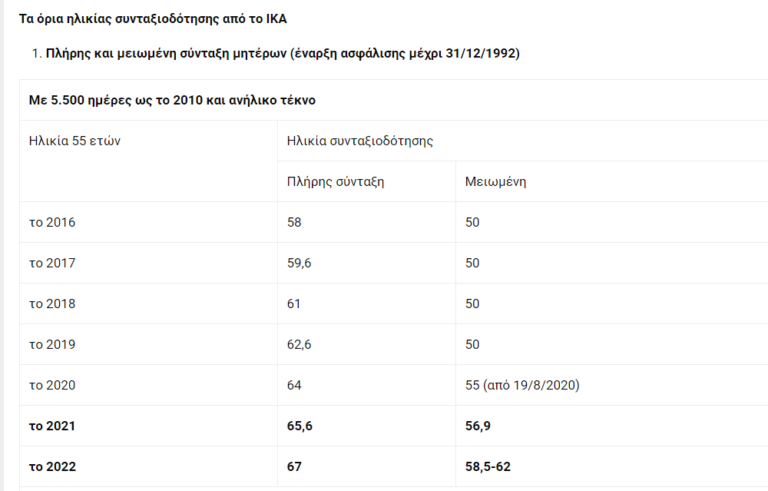
Task: Select the 'το 2016' row label
Action: point(53,222)
